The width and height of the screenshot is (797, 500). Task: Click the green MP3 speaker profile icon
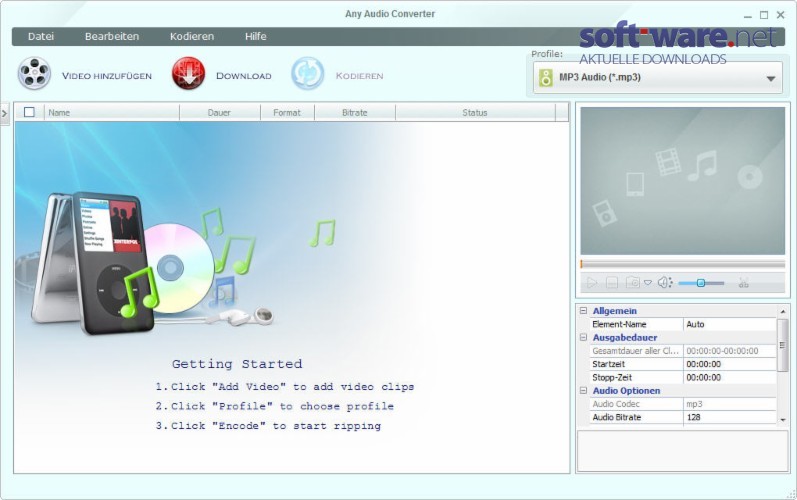(x=546, y=78)
